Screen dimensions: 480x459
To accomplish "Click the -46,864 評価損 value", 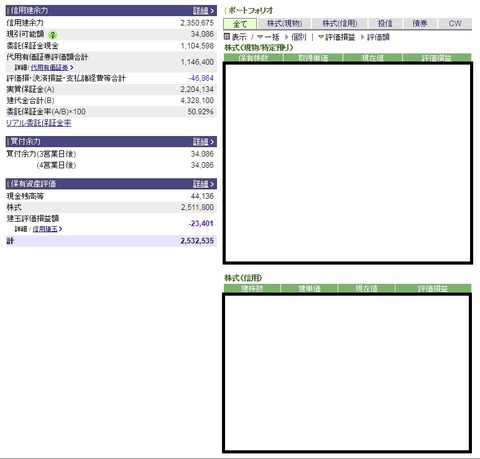I will click(x=201, y=78).
